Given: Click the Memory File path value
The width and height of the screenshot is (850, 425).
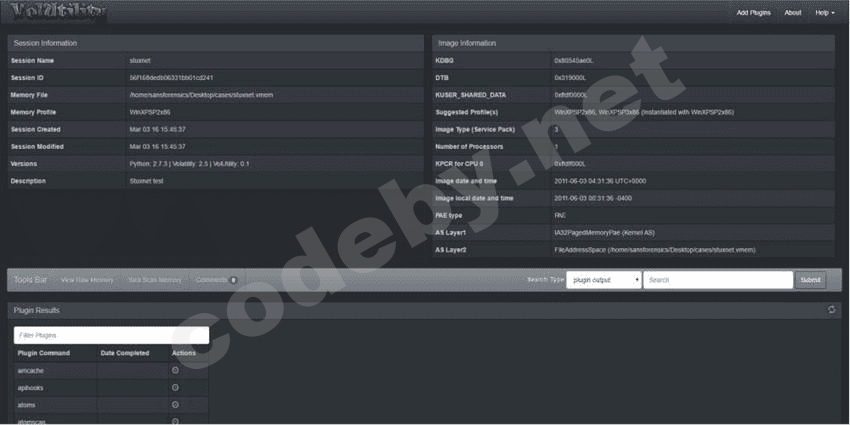Looking at the screenshot, I should tap(201, 95).
